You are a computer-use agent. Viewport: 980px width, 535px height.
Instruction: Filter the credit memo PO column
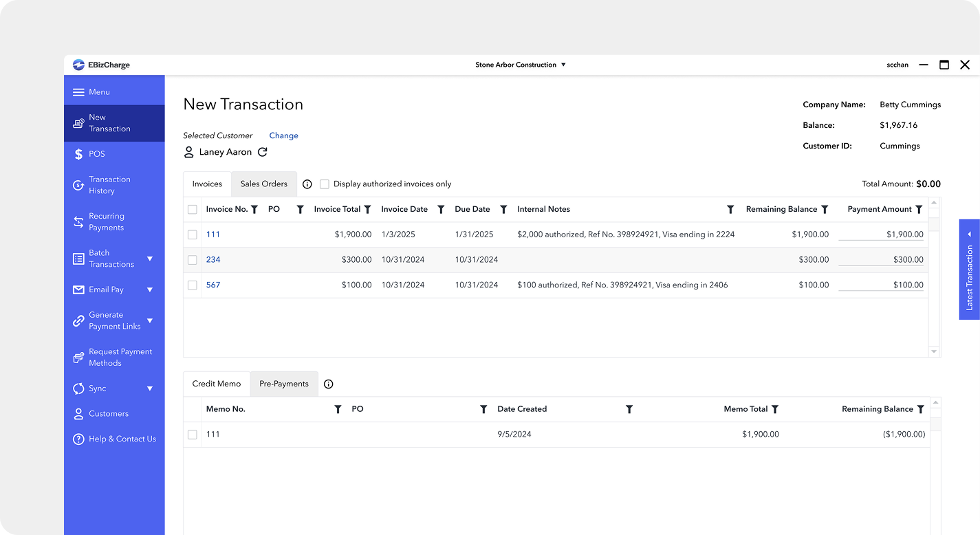click(483, 409)
